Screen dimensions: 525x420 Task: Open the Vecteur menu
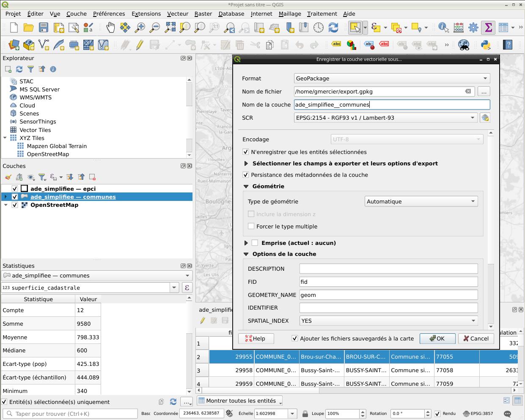[177, 14]
